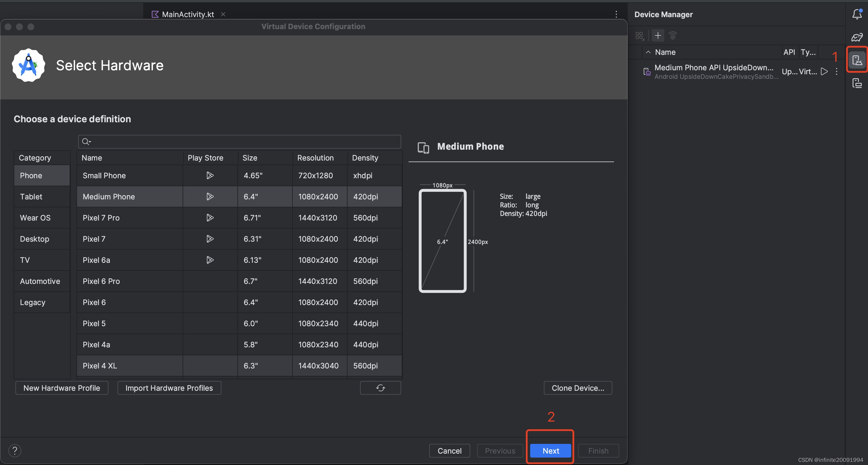Select the Medium Phone row name
The height and width of the screenshot is (465, 868).
click(108, 197)
